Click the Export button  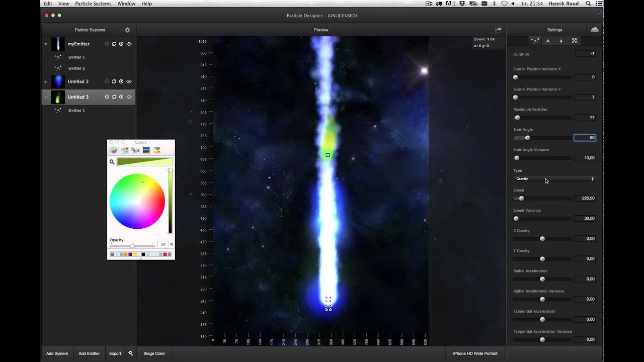click(115, 353)
